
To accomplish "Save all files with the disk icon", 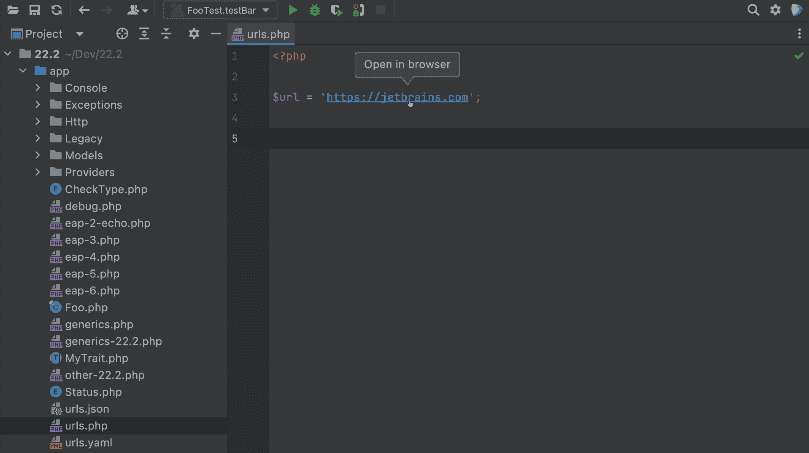I will tap(35, 10).
